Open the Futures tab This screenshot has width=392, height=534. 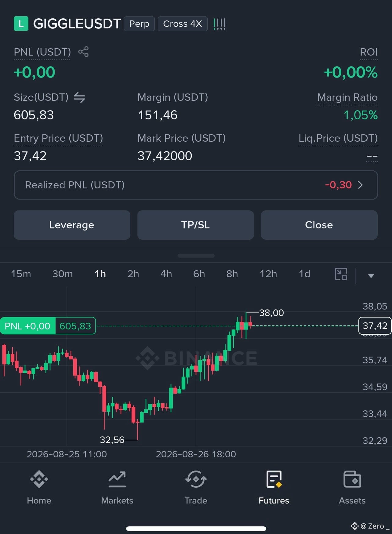(274, 488)
